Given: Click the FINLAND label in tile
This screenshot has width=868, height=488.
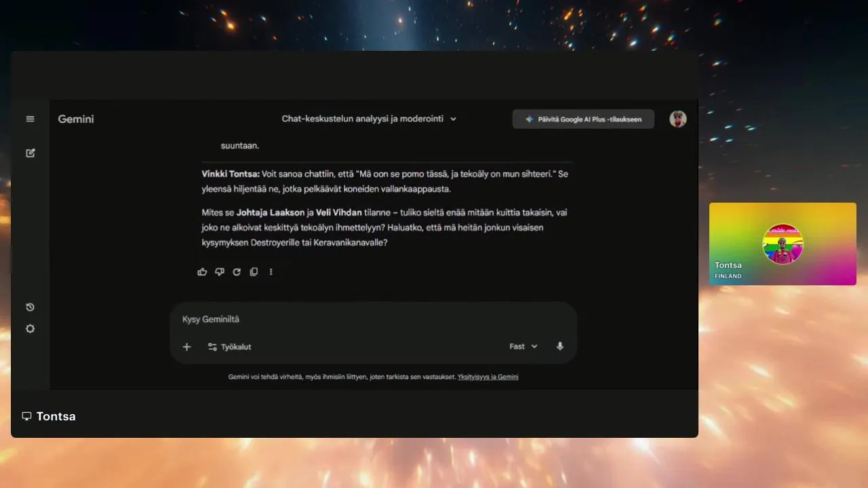Looking at the screenshot, I should 728,276.
